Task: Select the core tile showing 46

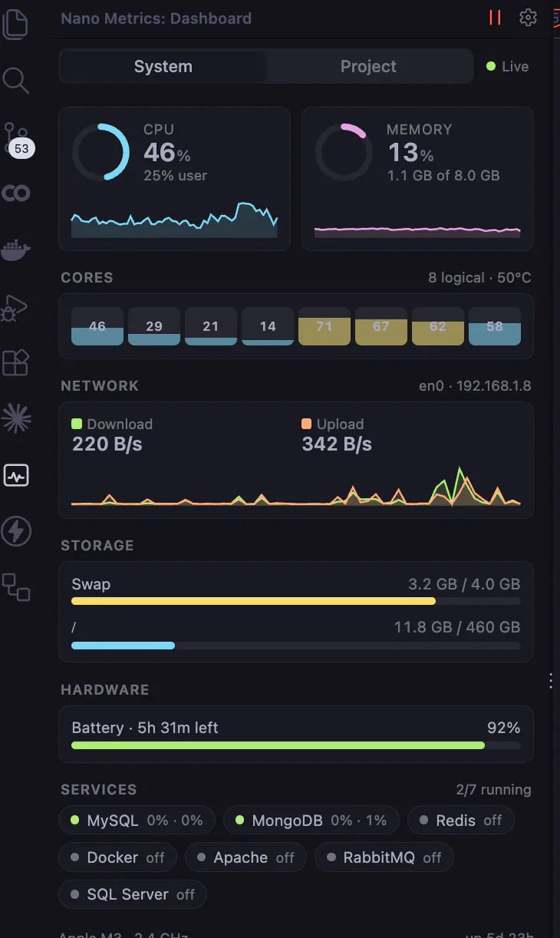Action: (x=97, y=326)
